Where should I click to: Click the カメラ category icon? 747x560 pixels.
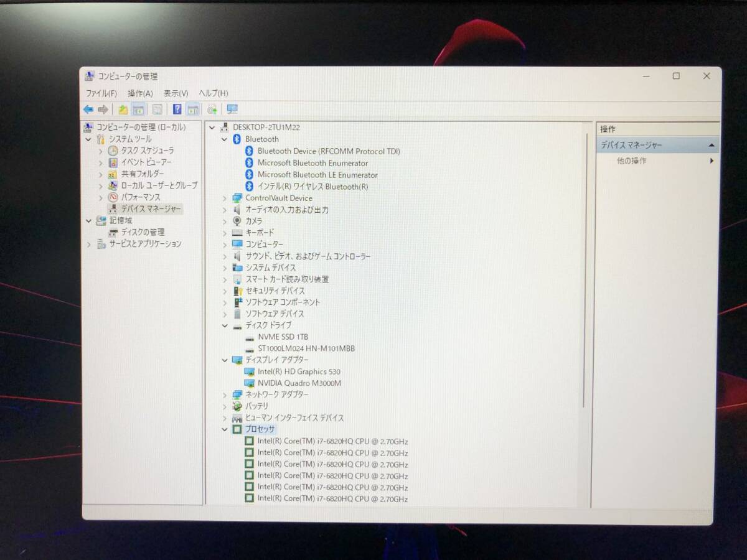click(x=237, y=221)
